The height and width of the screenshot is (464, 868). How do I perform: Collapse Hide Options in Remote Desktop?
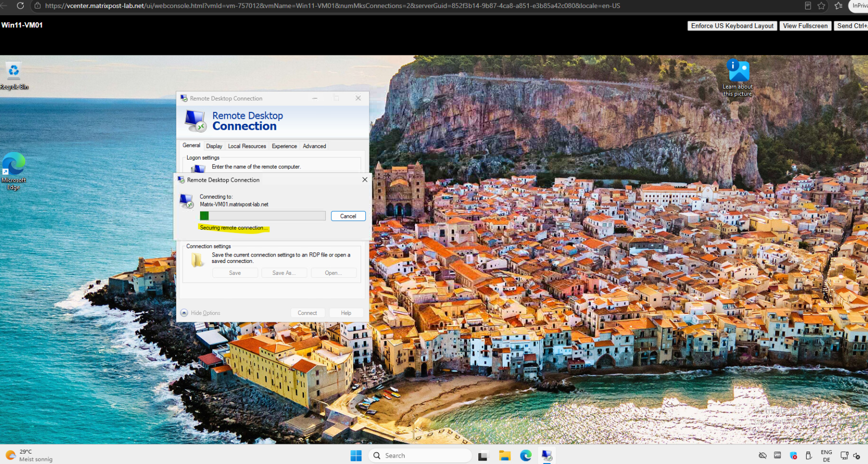201,313
